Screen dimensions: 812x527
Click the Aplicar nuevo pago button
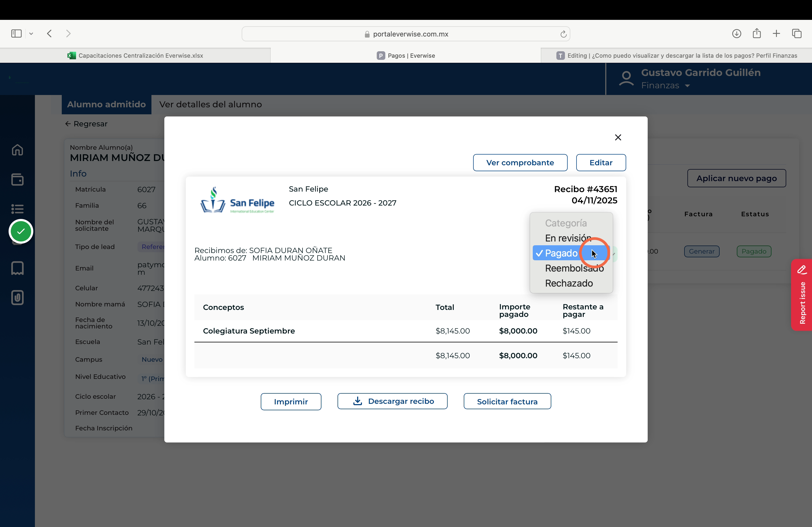pyautogui.click(x=736, y=178)
